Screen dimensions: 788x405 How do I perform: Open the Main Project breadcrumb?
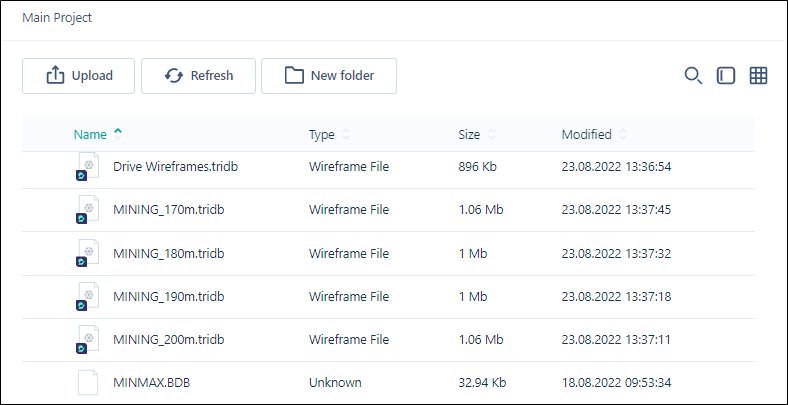[x=57, y=18]
